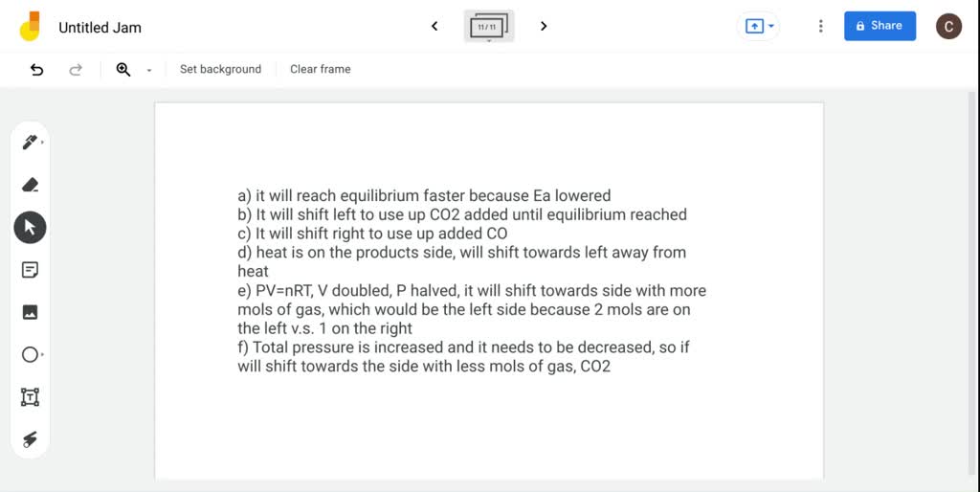This screenshot has width=980, height=492.
Task: Go to the next frame
Action: click(x=544, y=26)
